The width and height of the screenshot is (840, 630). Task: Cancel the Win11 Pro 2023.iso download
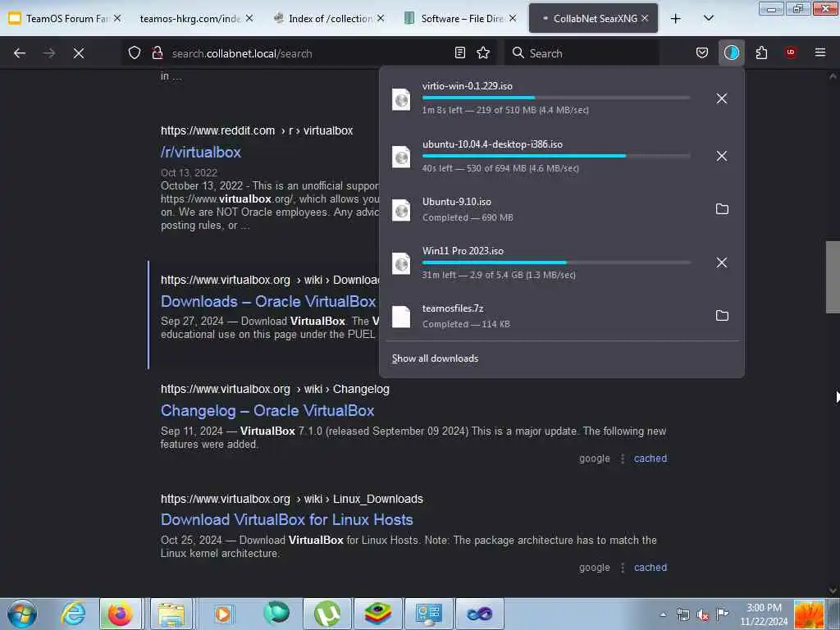coord(722,262)
